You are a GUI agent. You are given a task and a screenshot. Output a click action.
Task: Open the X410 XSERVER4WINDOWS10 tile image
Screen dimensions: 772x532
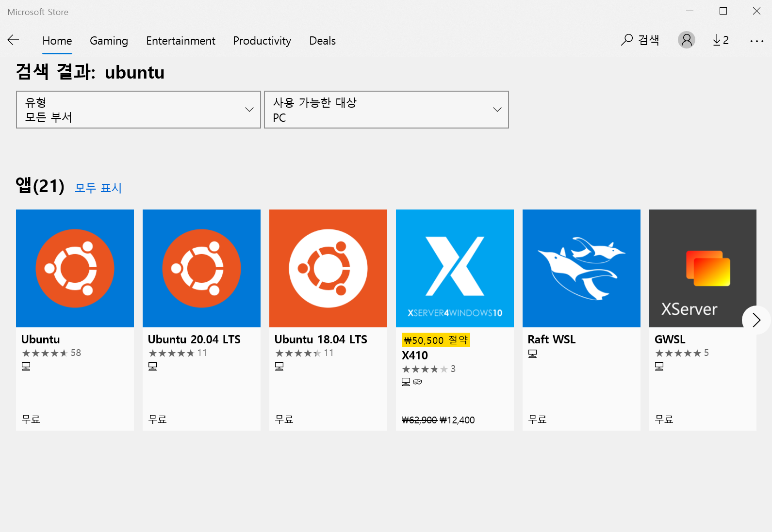point(455,268)
